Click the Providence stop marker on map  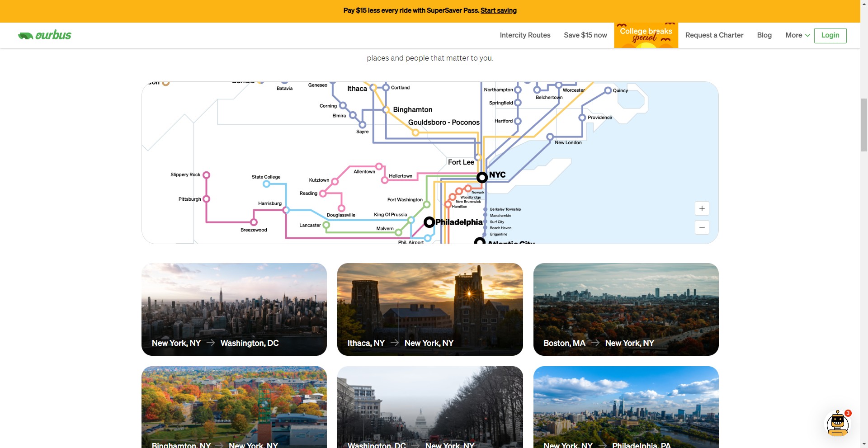(x=582, y=118)
